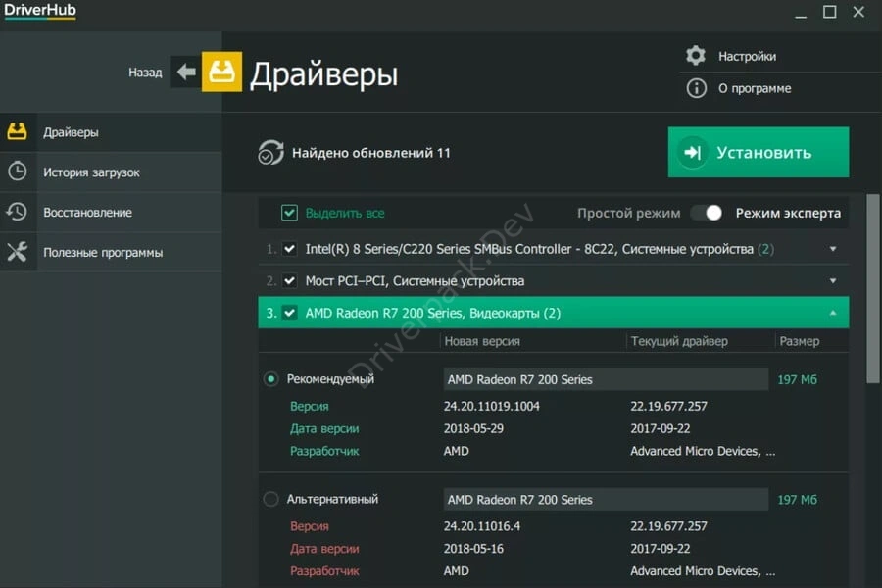
Task: Click Режим эксперта label
Action: tap(788, 213)
